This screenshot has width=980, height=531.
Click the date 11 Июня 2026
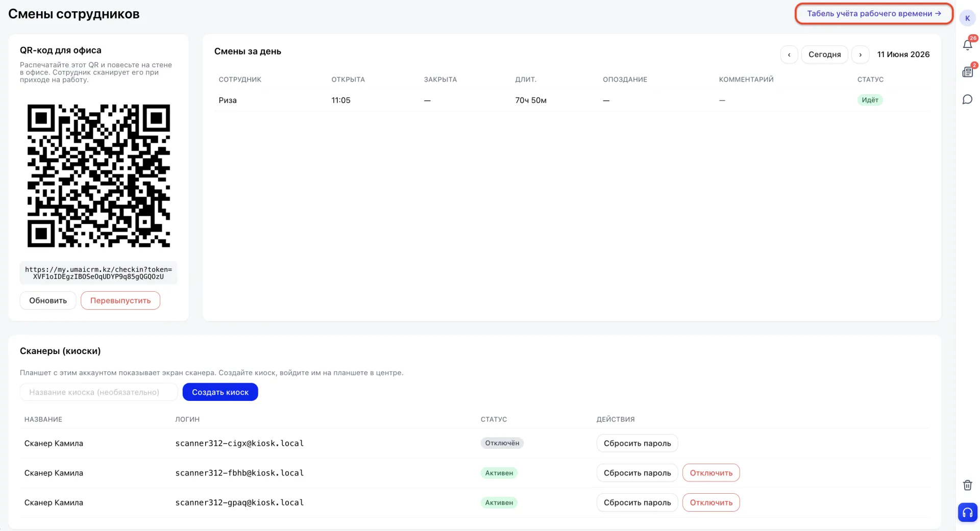click(903, 55)
